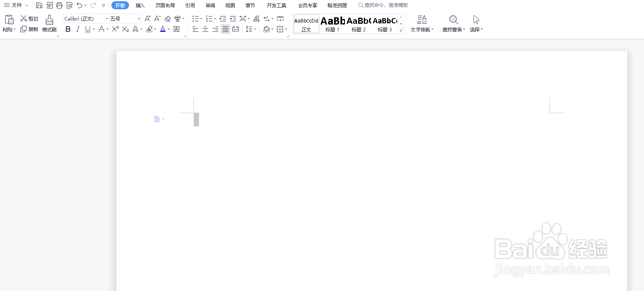Toggle underline formatting
This screenshot has height=291, width=644.
tap(88, 29)
